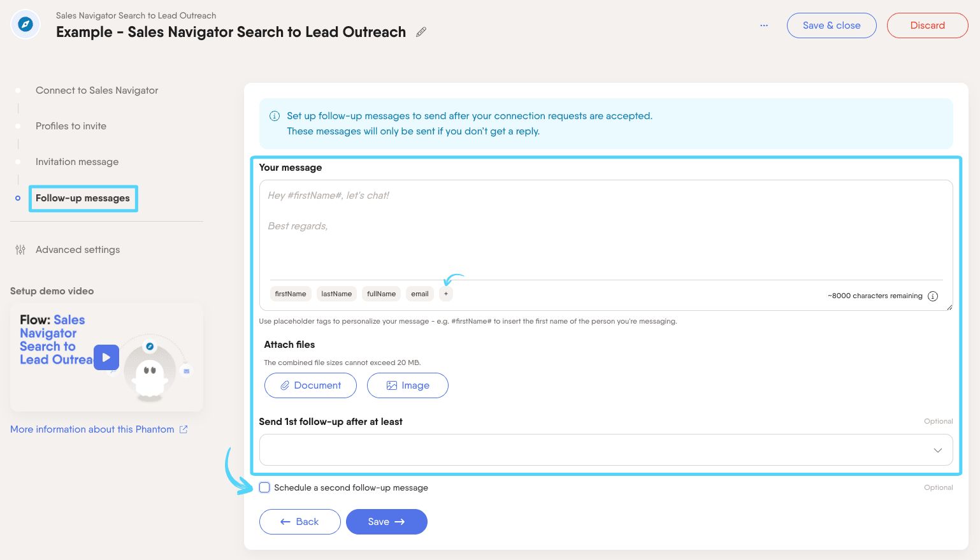
Task: Click the 'Send 1st follow-up after at least' label
Action: [x=331, y=422]
